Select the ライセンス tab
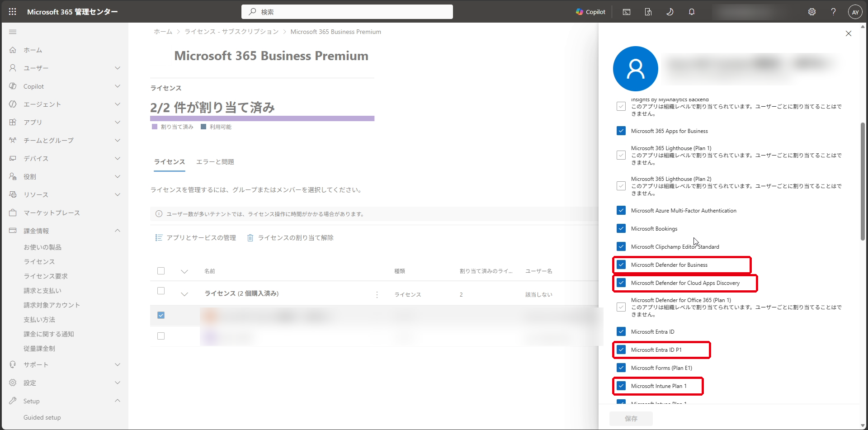The height and width of the screenshot is (430, 868). click(170, 162)
